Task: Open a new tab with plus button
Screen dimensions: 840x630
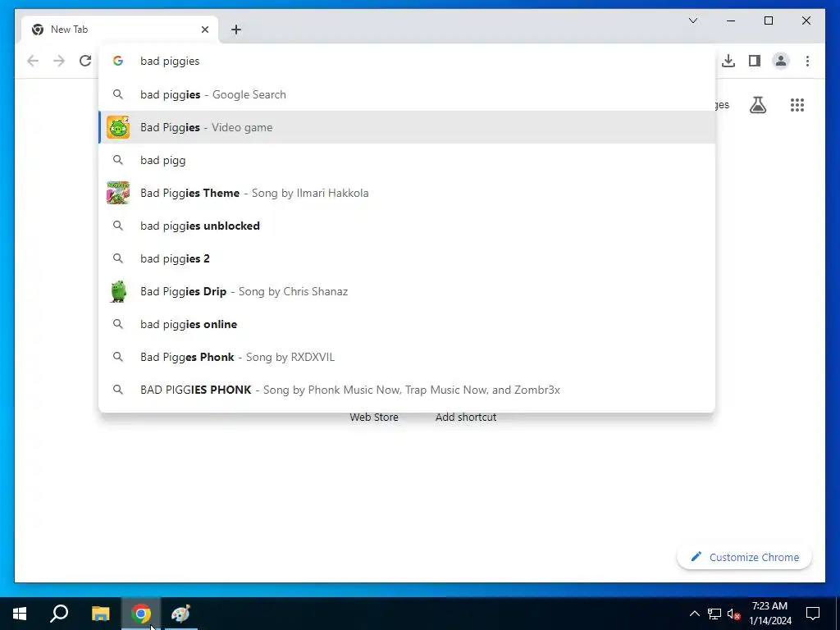Action: coord(235,30)
